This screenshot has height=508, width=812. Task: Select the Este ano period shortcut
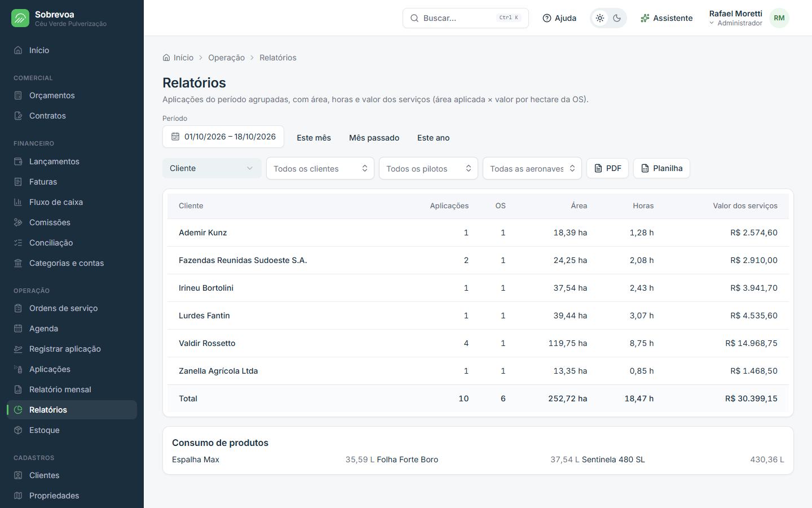pos(434,138)
